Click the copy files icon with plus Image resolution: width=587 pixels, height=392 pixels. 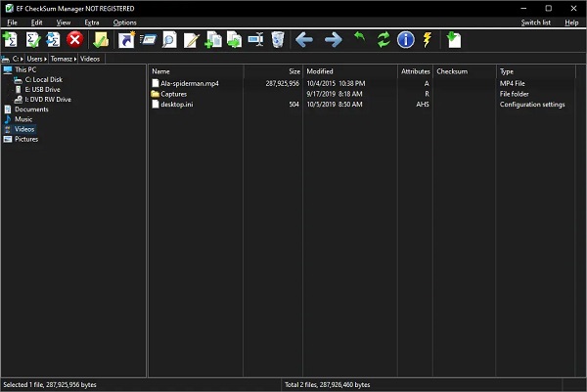[213, 40]
